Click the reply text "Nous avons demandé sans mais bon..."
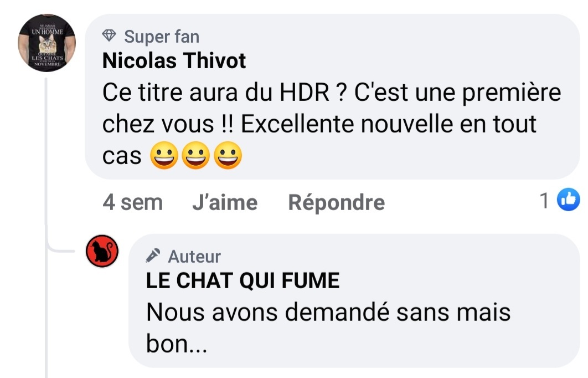Screen dimensions: 588x378 click(x=328, y=313)
